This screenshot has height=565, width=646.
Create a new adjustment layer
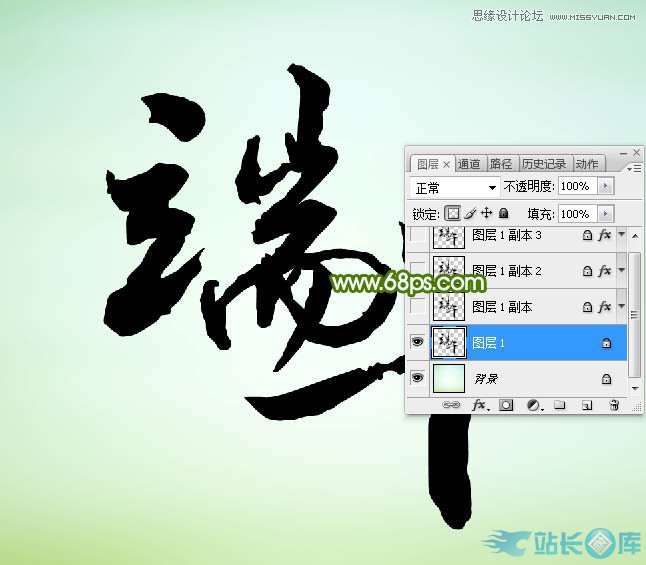point(533,405)
